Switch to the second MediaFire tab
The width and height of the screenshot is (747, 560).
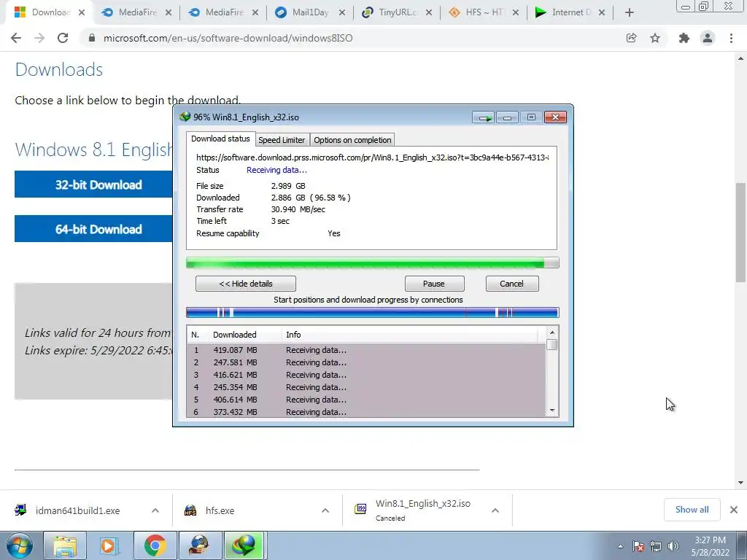(x=222, y=12)
